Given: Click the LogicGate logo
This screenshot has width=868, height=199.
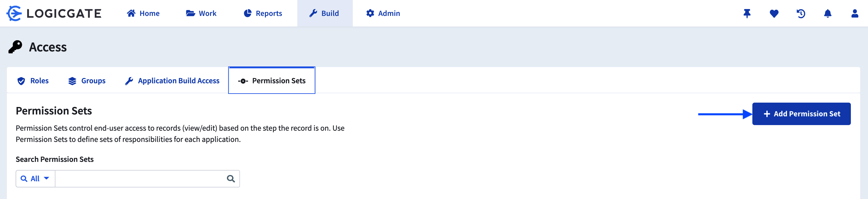Looking at the screenshot, I should pos(54,13).
